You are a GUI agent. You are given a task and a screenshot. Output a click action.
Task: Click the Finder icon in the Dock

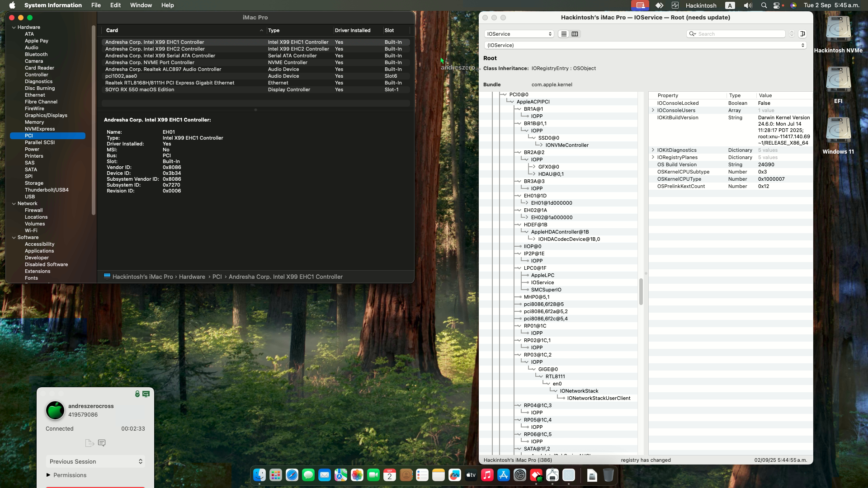point(259,475)
